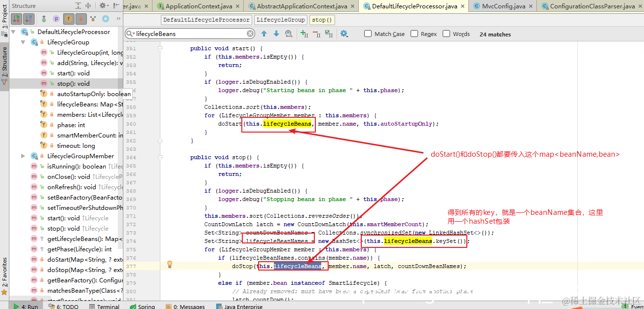This screenshot has height=309, width=644.
Task: Collapse DefaultLifecycleProcessor tree node
Action: 13,32
